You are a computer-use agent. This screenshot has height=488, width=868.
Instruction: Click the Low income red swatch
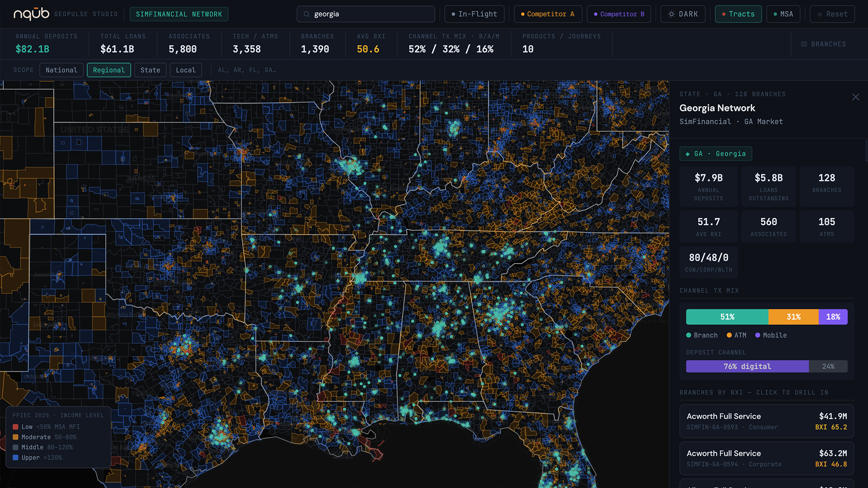coord(15,427)
